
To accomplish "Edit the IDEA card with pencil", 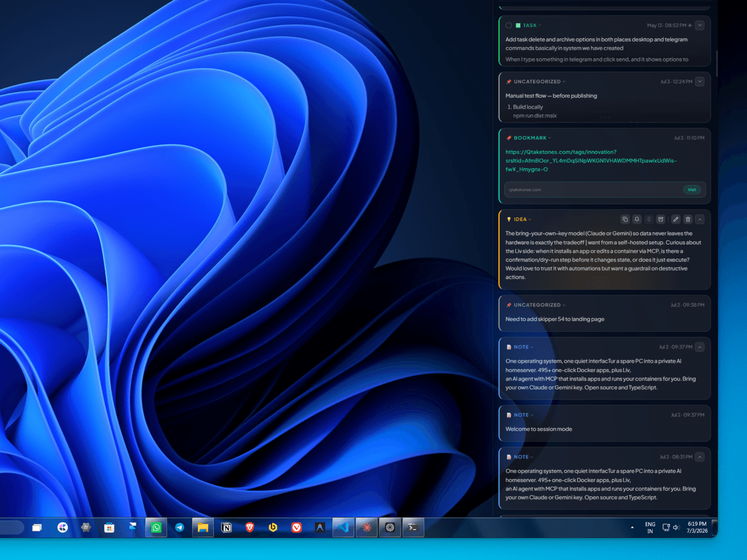I will [675, 219].
